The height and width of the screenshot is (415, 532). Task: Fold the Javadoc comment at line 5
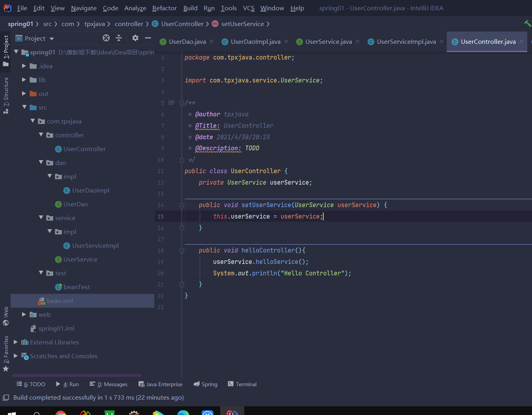[182, 103]
